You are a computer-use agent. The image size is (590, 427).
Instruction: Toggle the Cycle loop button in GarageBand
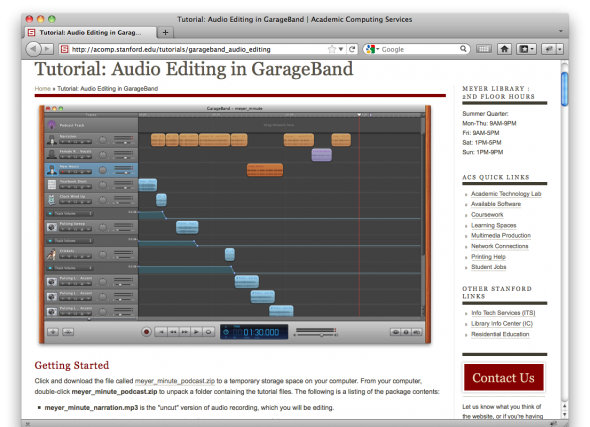[208, 332]
